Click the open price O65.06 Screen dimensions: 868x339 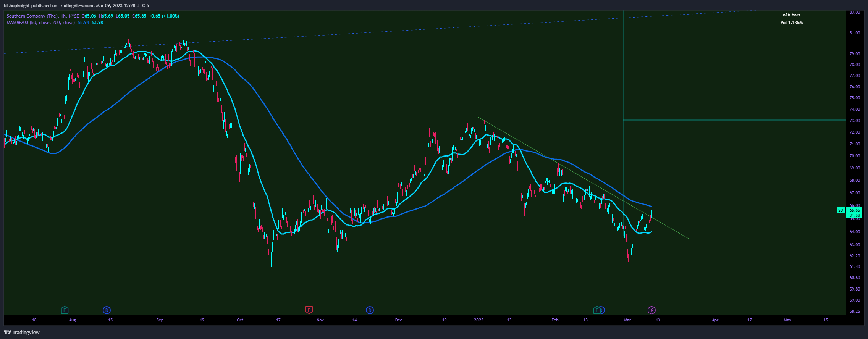pyautogui.click(x=89, y=16)
